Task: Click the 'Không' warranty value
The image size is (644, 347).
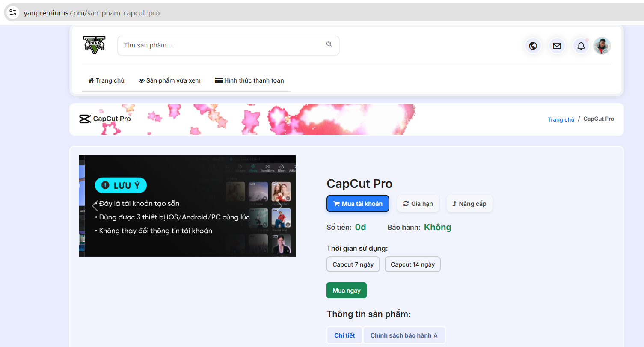Action: 438,227
